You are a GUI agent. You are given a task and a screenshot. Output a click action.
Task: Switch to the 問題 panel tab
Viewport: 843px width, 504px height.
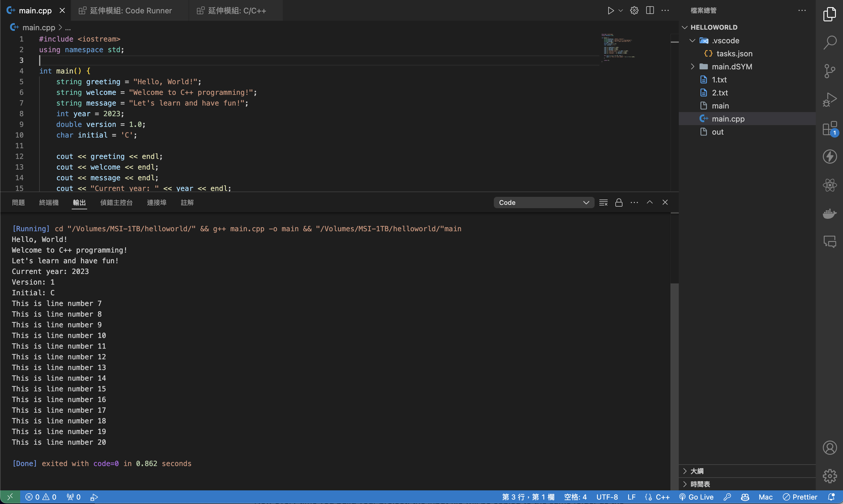click(x=18, y=202)
